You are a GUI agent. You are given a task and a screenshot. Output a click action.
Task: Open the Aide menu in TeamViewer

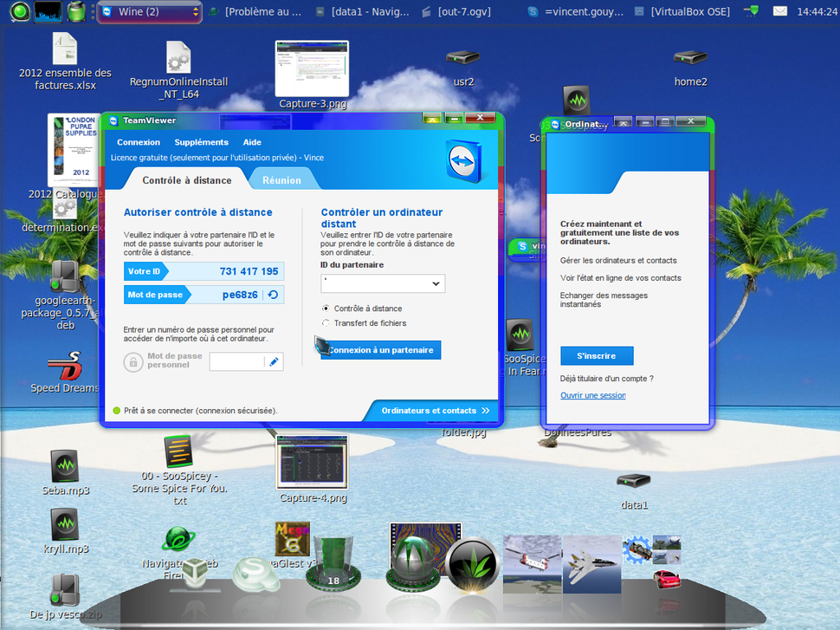(252, 142)
